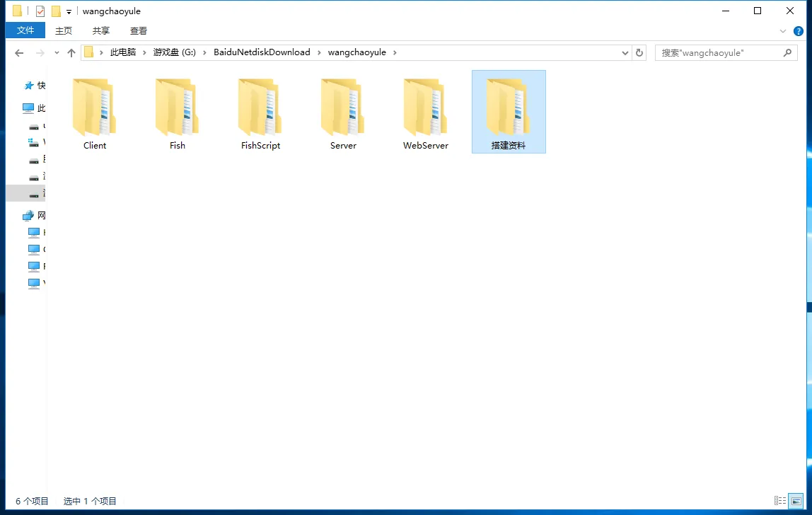Open help with the blue question icon

799,31
